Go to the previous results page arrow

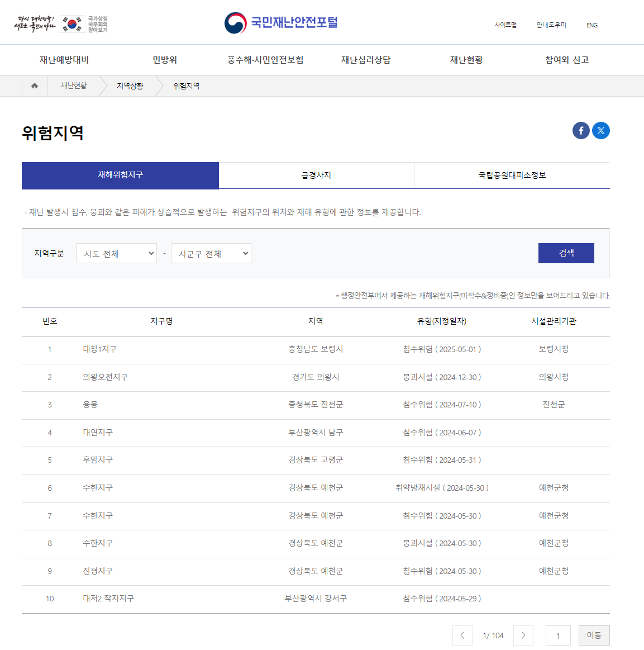(462, 635)
